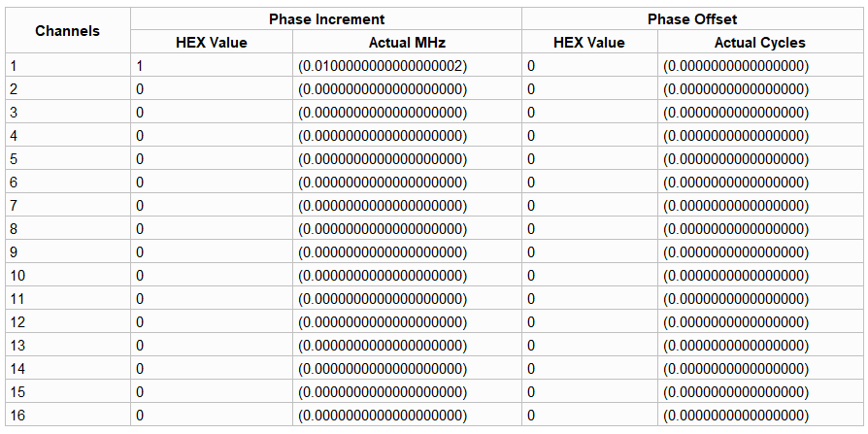Click the Channels column header
This screenshot has width=868, height=434.
pyautogui.click(x=67, y=31)
